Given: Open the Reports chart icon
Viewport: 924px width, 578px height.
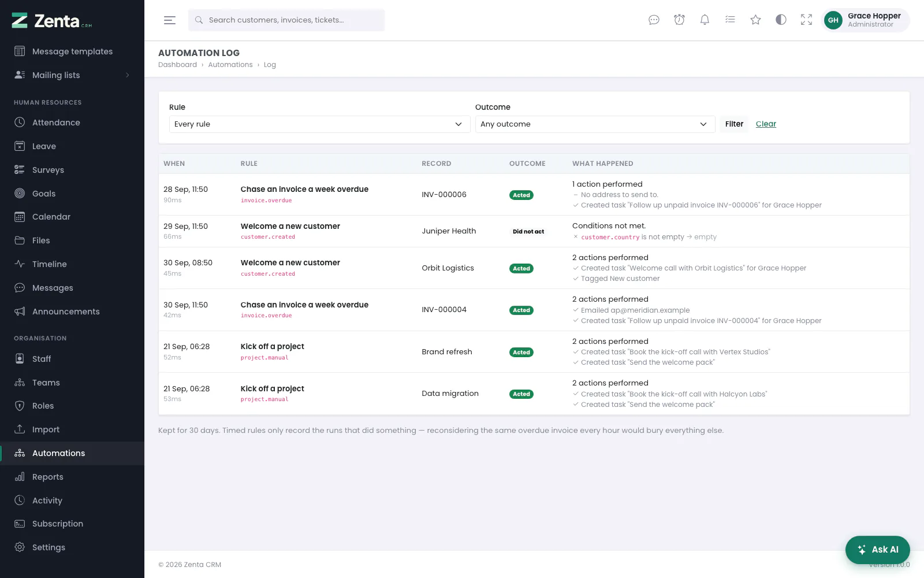Looking at the screenshot, I should [x=20, y=477].
